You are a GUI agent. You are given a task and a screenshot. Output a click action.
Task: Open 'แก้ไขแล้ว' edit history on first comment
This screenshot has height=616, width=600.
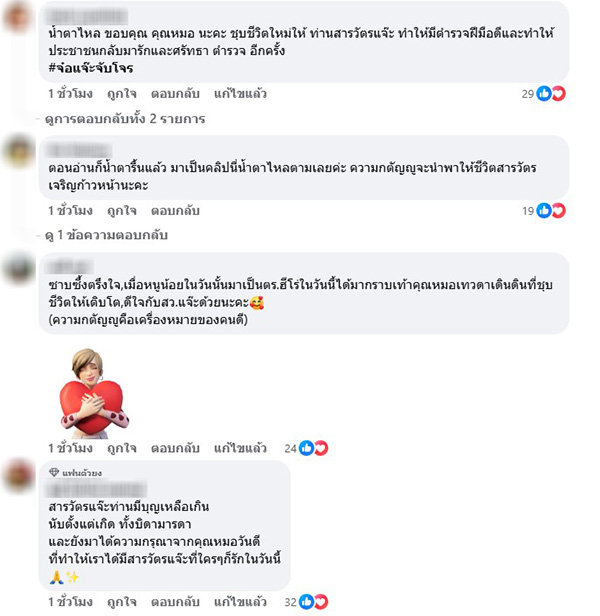240,94
